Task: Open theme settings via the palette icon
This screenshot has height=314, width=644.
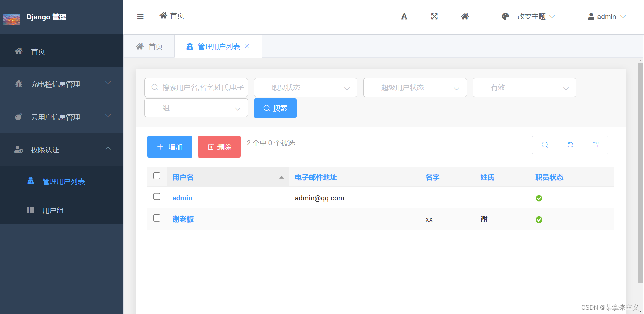Action: tap(505, 16)
